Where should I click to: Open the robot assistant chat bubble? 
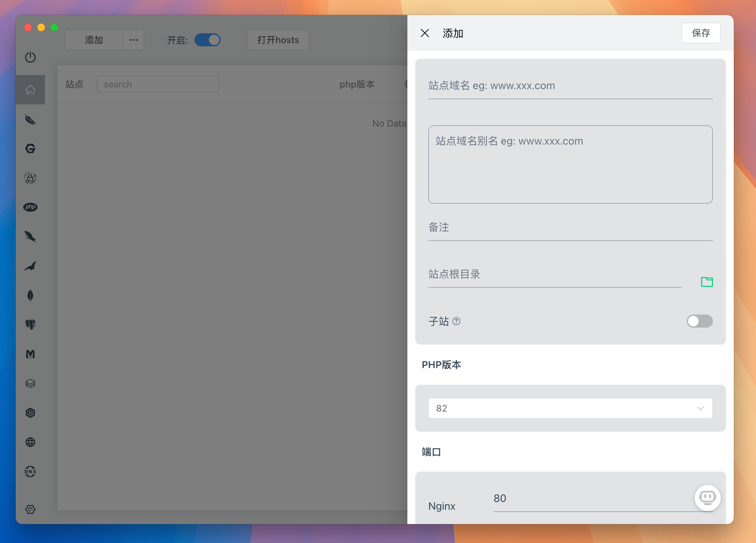coord(707,498)
